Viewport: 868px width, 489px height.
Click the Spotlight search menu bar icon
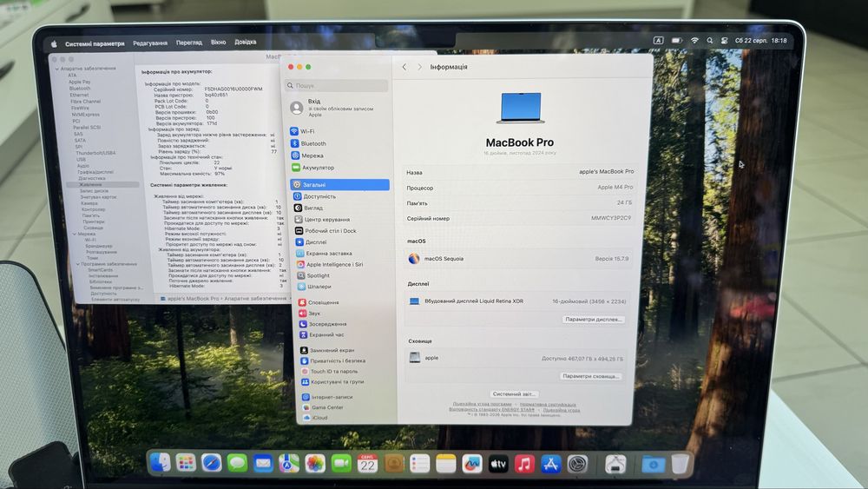click(x=710, y=41)
